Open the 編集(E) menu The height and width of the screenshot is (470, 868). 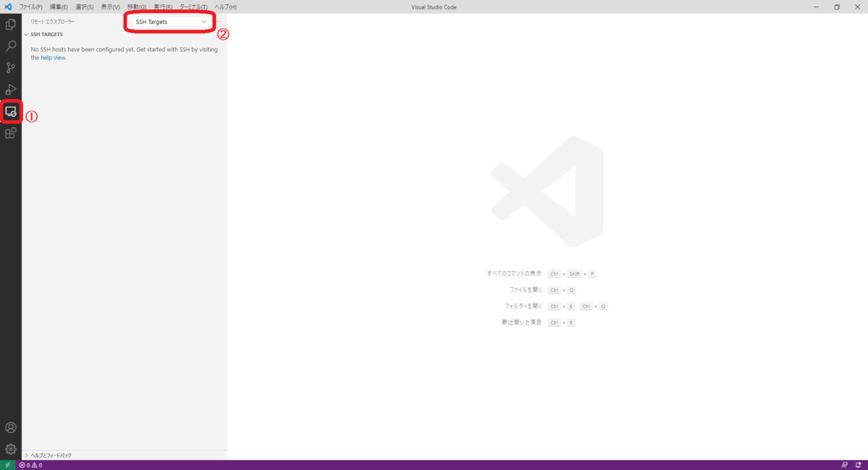pos(59,7)
